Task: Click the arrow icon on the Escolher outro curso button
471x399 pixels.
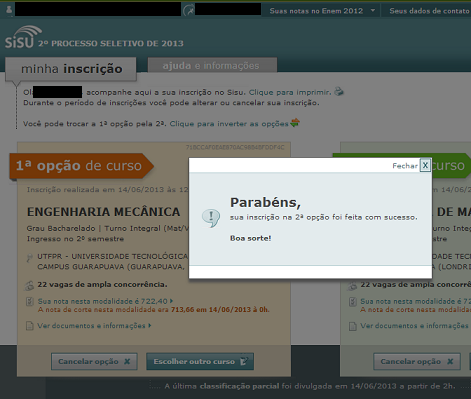Action: (x=244, y=361)
